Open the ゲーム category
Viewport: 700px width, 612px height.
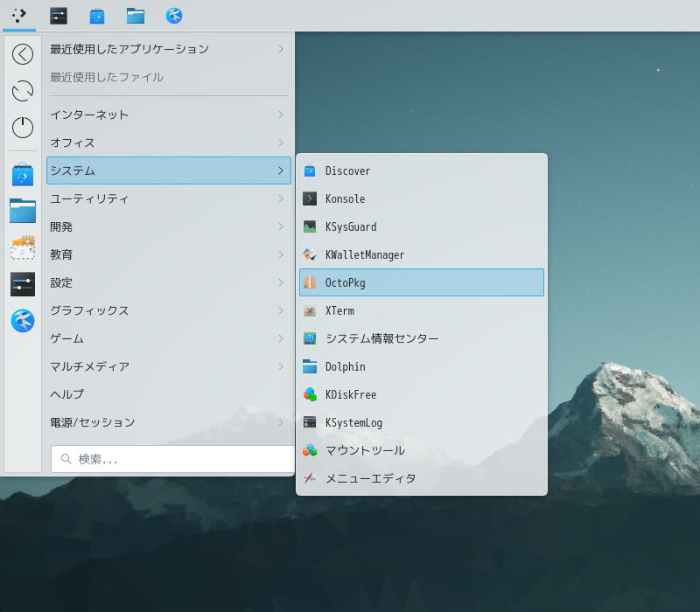pyautogui.click(x=169, y=338)
